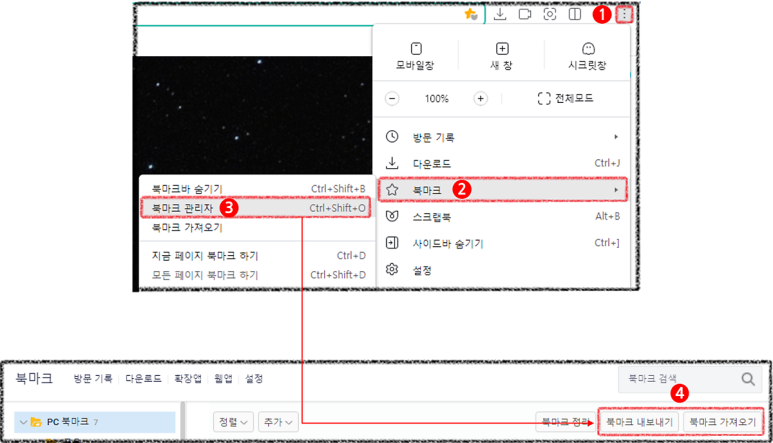Open the 북마크 submenu in browser menu
Screen dimensions: 773x443
pyautogui.click(x=502, y=190)
